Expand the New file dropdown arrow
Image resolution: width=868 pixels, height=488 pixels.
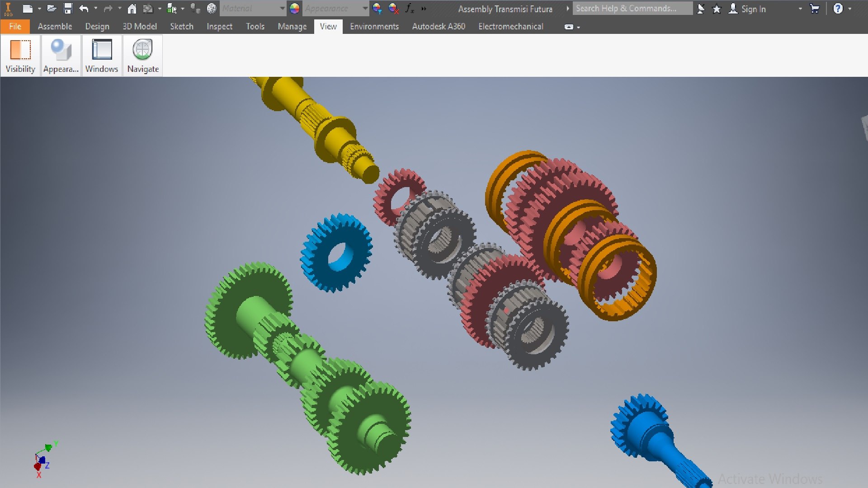39,9
